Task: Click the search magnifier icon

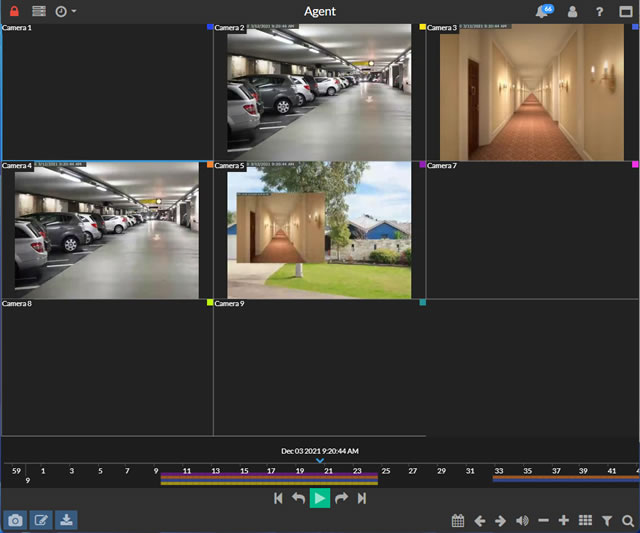Action: point(628,521)
